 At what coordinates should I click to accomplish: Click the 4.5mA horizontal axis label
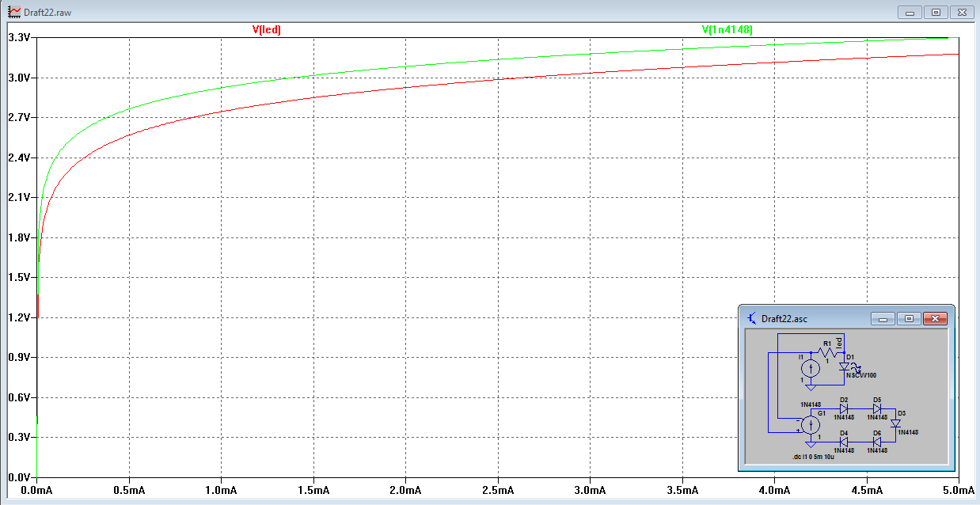pyautogui.click(x=867, y=491)
